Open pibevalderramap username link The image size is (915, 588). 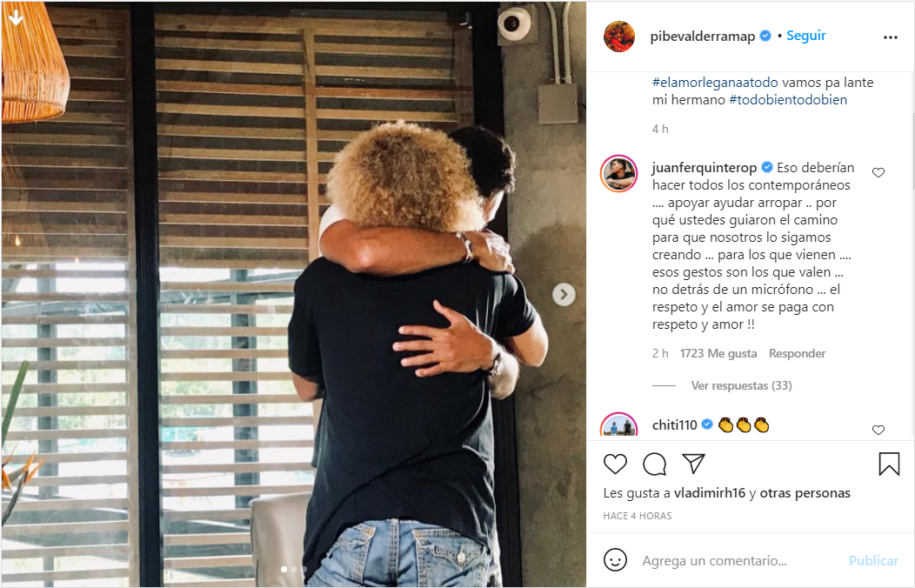pyautogui.click(x=702, y=37)
